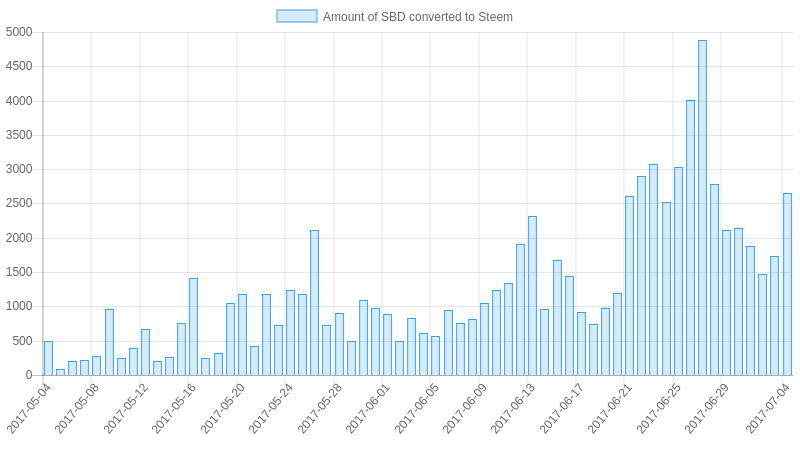Viewport: 800px width, 450px height.
Task: Click the 2017-06-29 x-axis date label
Action: [708, 409]
